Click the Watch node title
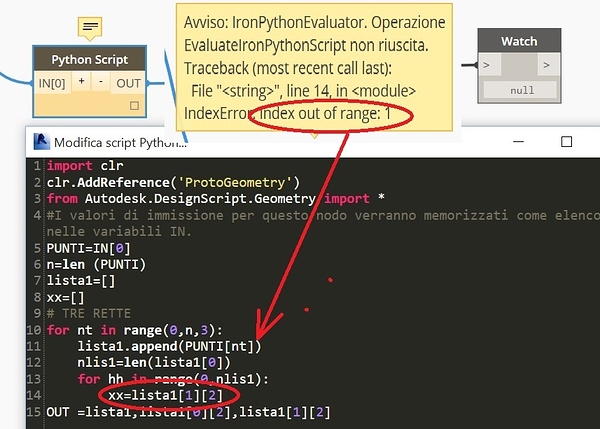 [x=519, y=41]
